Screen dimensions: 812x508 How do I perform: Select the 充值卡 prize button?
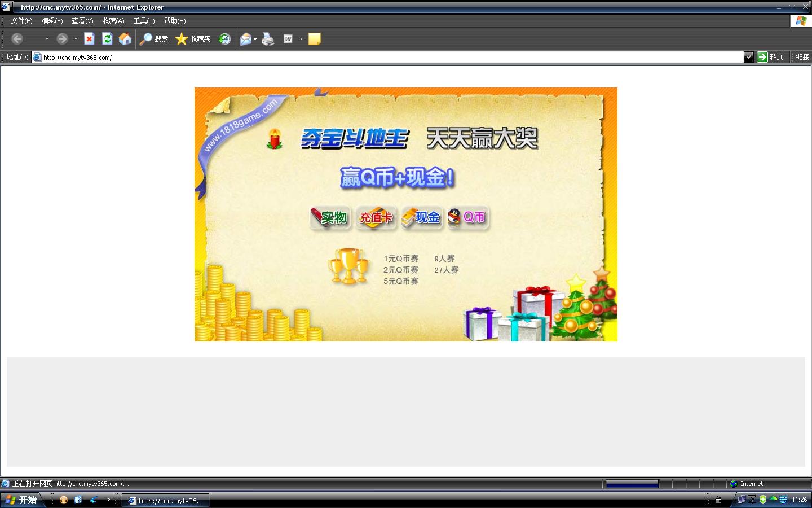point(376,217)
